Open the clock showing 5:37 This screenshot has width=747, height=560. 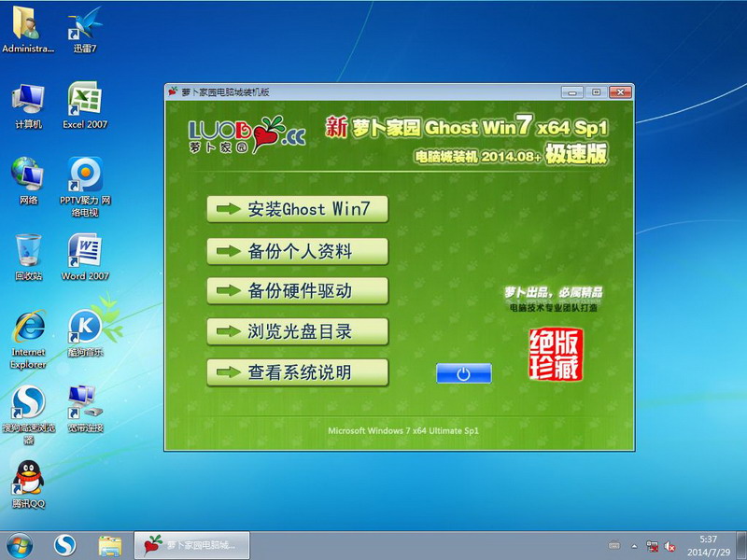(x=708, y=546)
